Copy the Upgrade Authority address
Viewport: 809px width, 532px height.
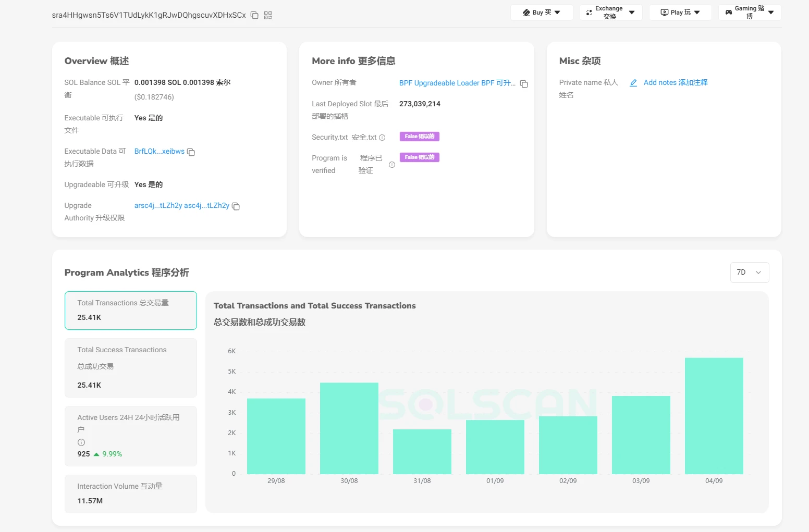coord(236,206)
